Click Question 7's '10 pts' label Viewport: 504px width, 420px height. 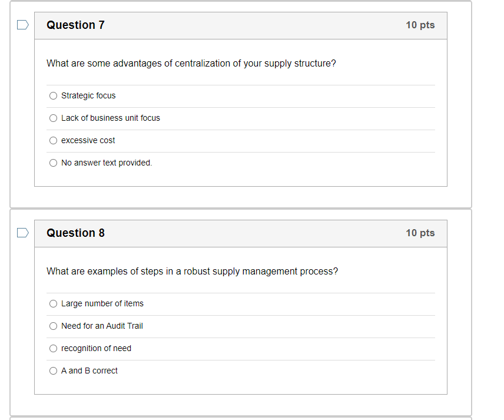[420, 25]
